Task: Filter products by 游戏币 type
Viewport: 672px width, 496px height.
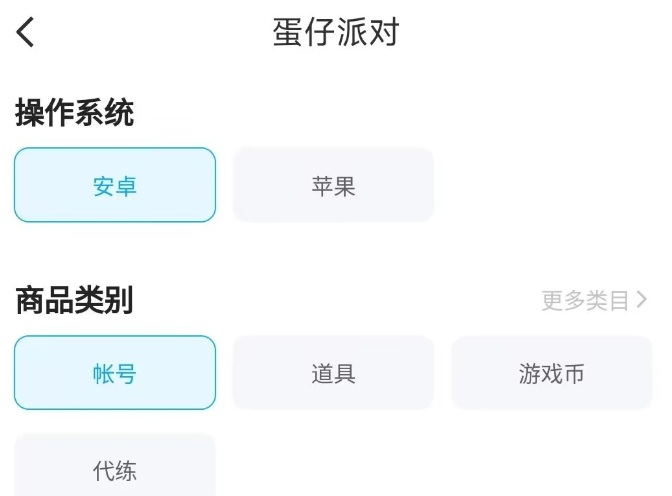Action: point(551,373)
